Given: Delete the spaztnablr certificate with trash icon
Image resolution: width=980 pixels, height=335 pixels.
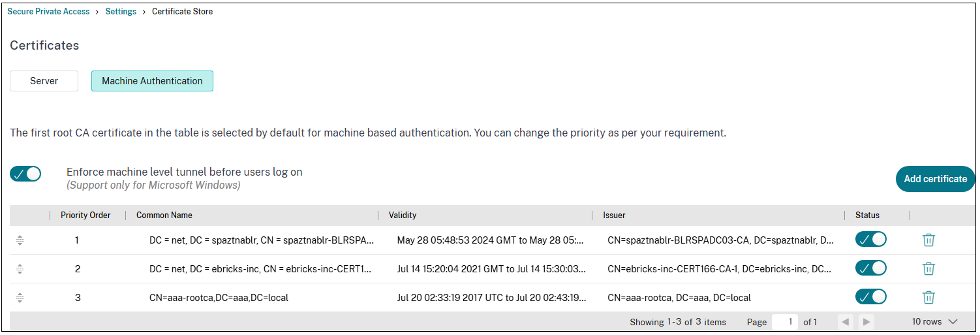Looking at the screenshot, I should click(928, 240).
